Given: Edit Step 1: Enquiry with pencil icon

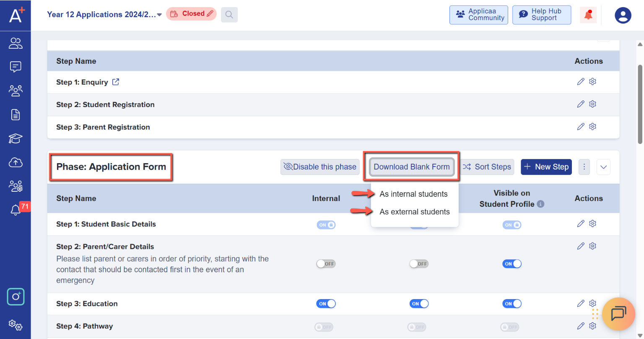Looking at the screenshot, I should click(580, 82).
